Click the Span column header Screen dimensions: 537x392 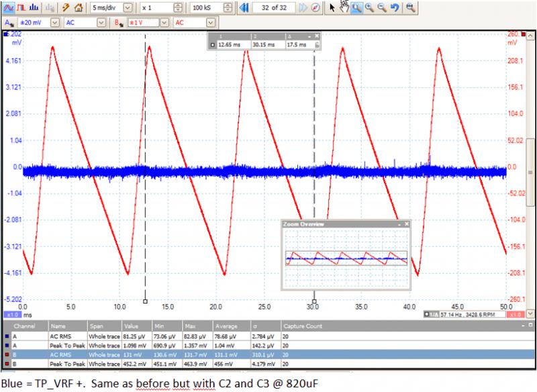tap(97, 326)
